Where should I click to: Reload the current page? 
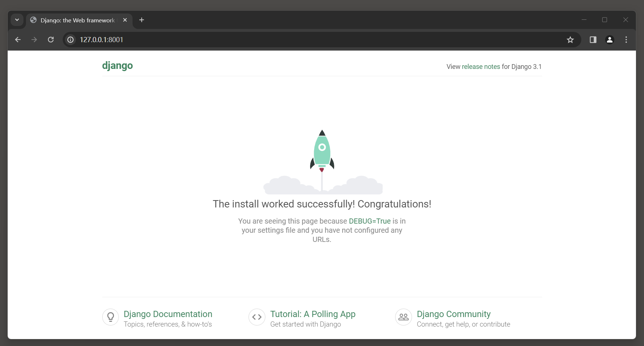tap(51, 40)
